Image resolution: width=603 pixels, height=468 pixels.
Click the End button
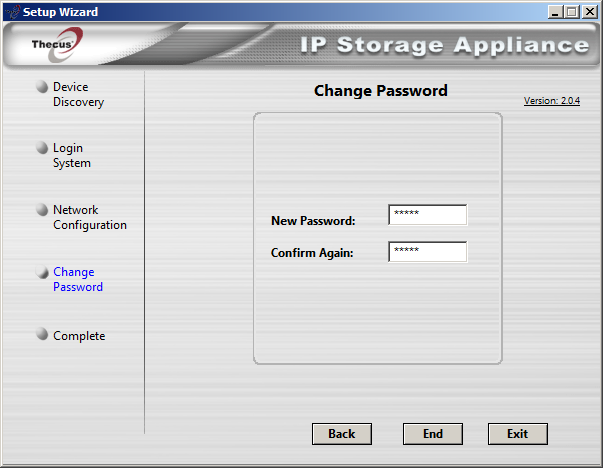coord(433,434)
